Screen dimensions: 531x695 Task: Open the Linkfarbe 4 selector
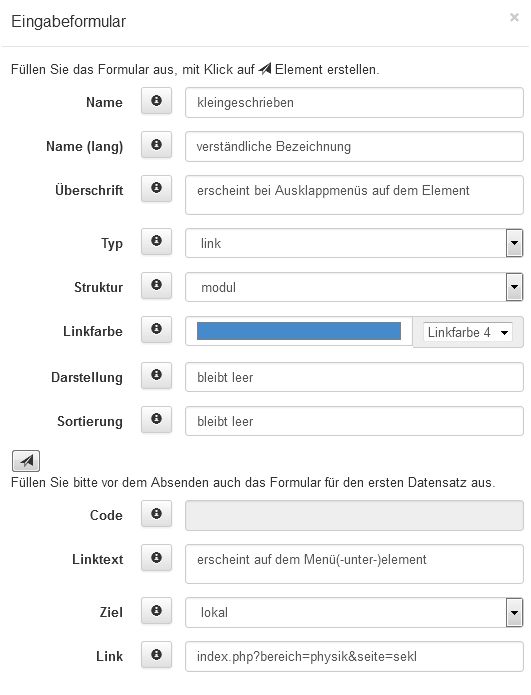pyautogui.click(x=468, y=332)
